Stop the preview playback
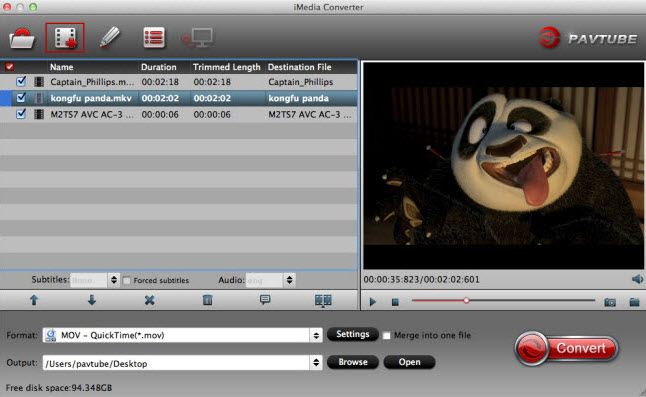 [x=395, y=302]
